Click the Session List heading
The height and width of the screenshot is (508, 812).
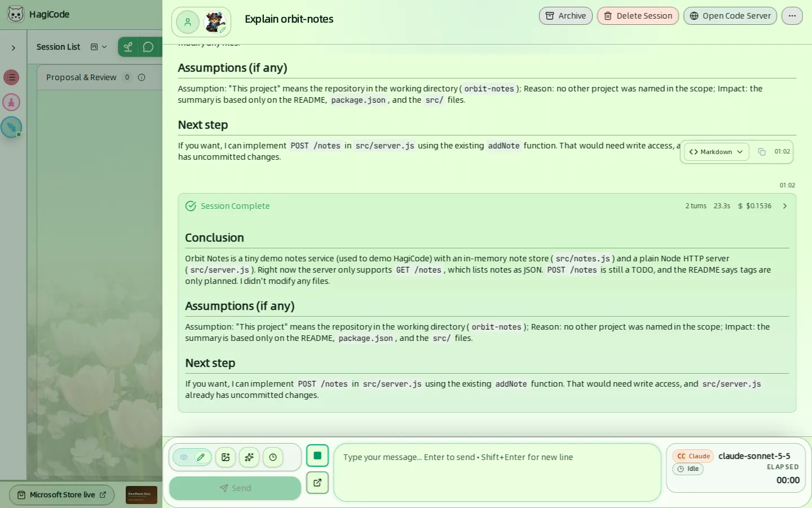pos(58,47)
